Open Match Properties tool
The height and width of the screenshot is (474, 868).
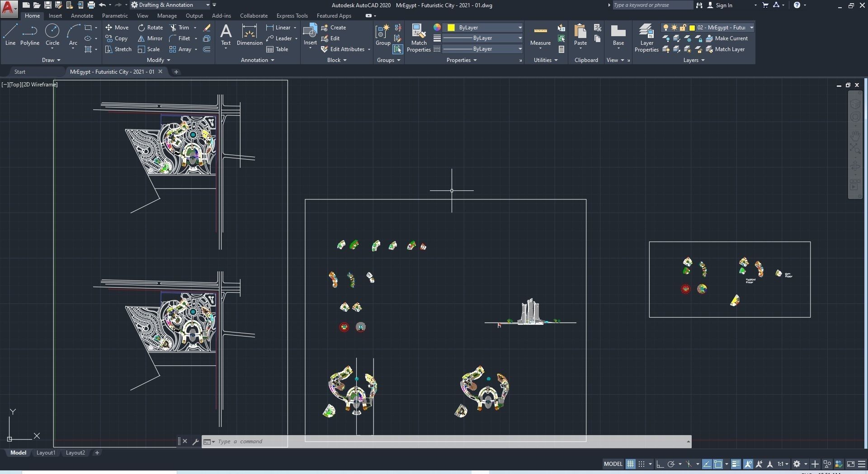[x=419, y=38]
